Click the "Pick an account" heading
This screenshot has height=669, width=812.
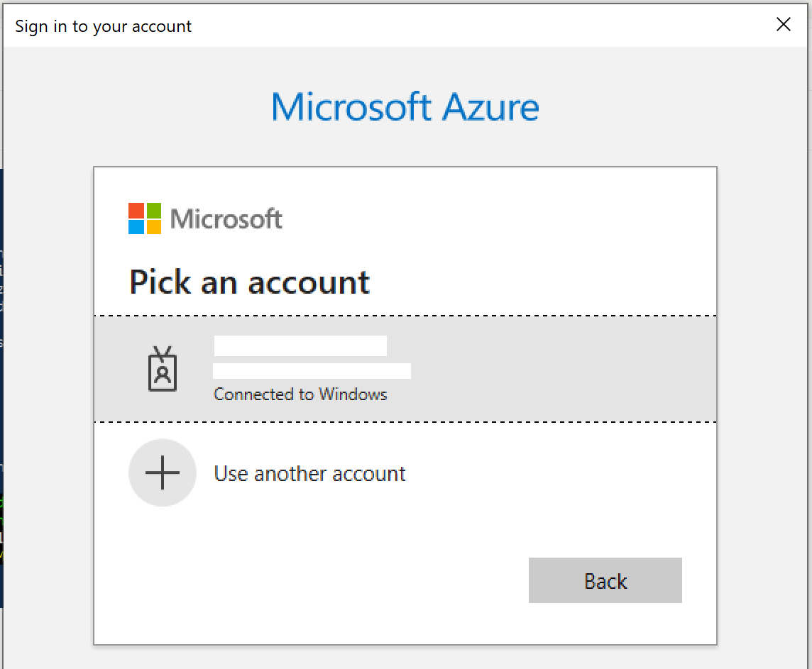point(249,282)
